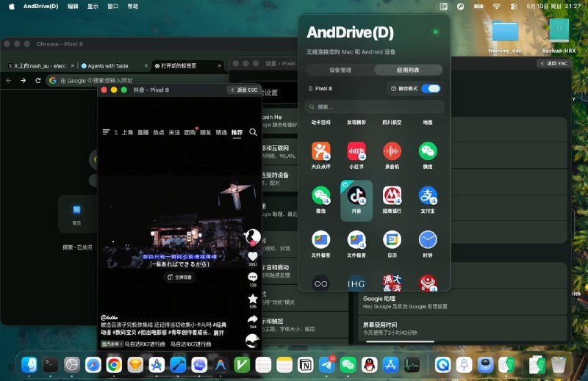Viewport: 588px width, 381px height.
Task: Open the 窗口 menu in the menu bar
Action: (113, 6)
